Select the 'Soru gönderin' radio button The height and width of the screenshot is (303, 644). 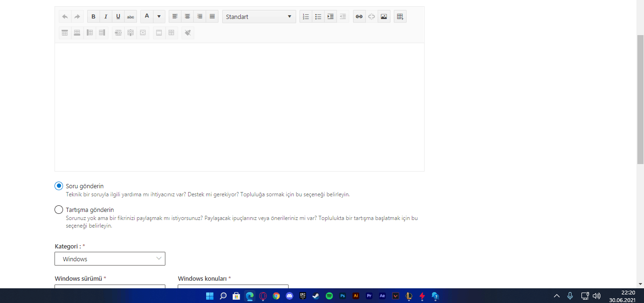click(59, 186)
